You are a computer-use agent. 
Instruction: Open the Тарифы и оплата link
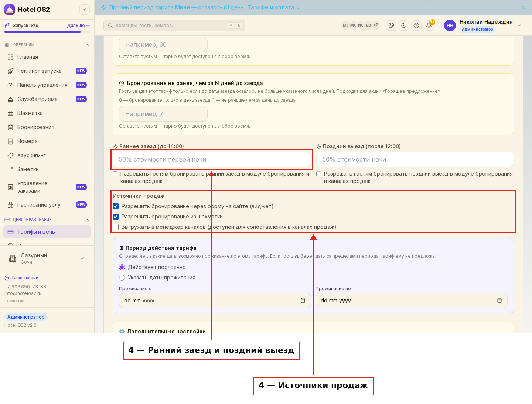271,7
